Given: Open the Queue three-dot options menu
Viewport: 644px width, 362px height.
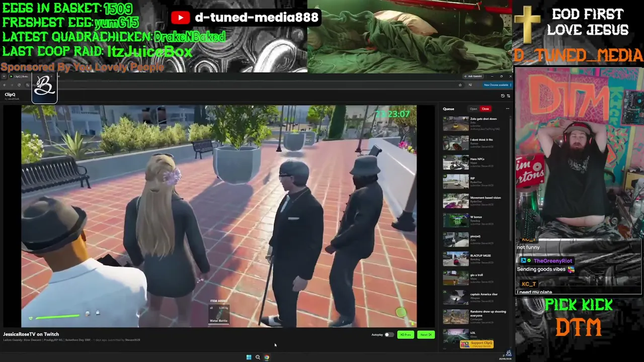Looking at the screenshot, I should click(507, 109).
